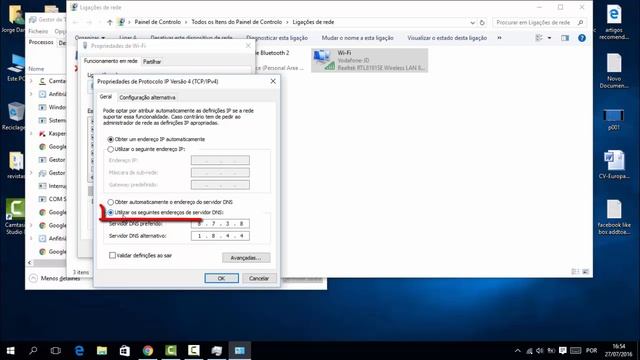
Task: Open the view options dropdown arrow
Action: tap(549, 38)
